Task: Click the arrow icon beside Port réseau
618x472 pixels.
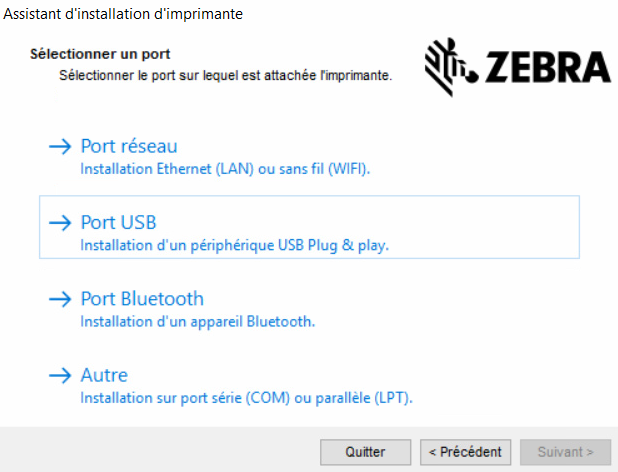Action: 62,147
